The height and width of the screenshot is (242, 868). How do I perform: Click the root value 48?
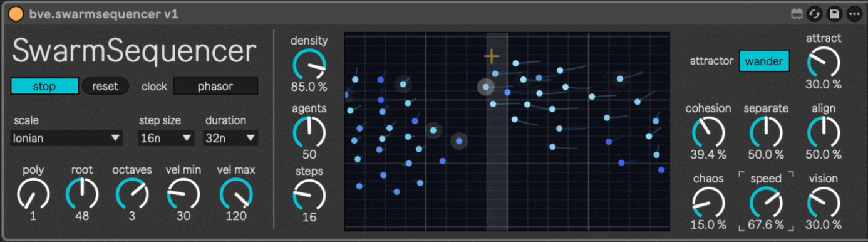click(x=82, y=216)
